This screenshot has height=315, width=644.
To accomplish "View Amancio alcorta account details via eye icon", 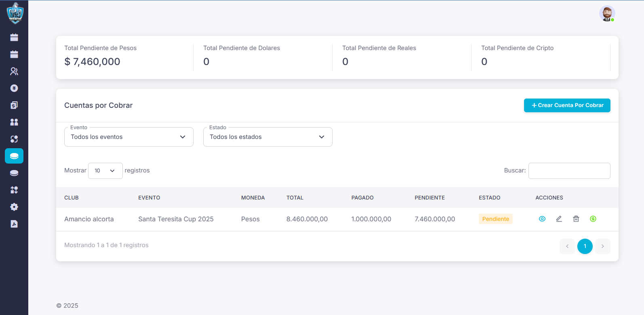I will [542, 219].
